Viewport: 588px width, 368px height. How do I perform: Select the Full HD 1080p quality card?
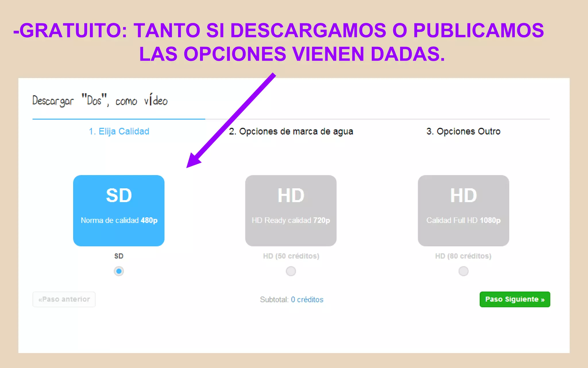tap(463, 210)
